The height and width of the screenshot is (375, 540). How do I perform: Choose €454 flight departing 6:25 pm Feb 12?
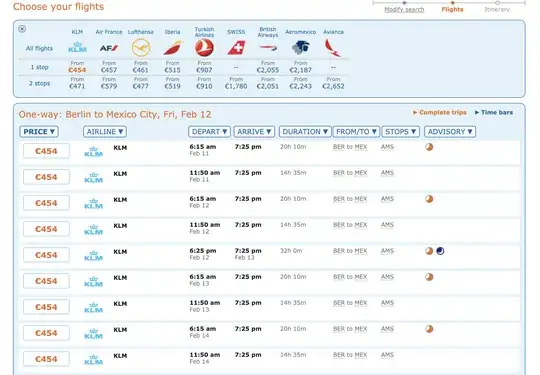(x=46, y=255)
